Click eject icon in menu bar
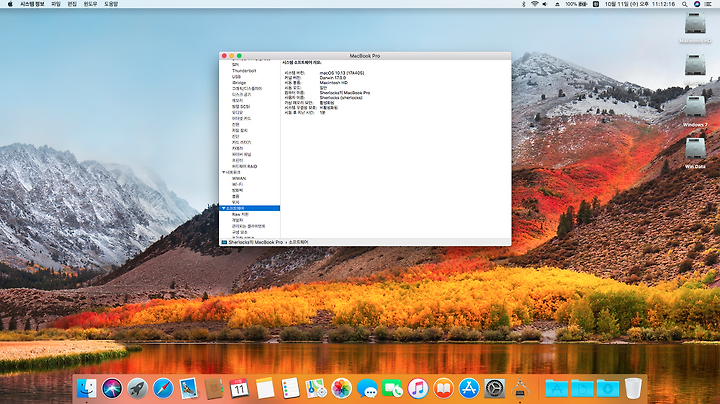This screenshot has height=404, width=720. pyautogui.click(x=557, y=4)
